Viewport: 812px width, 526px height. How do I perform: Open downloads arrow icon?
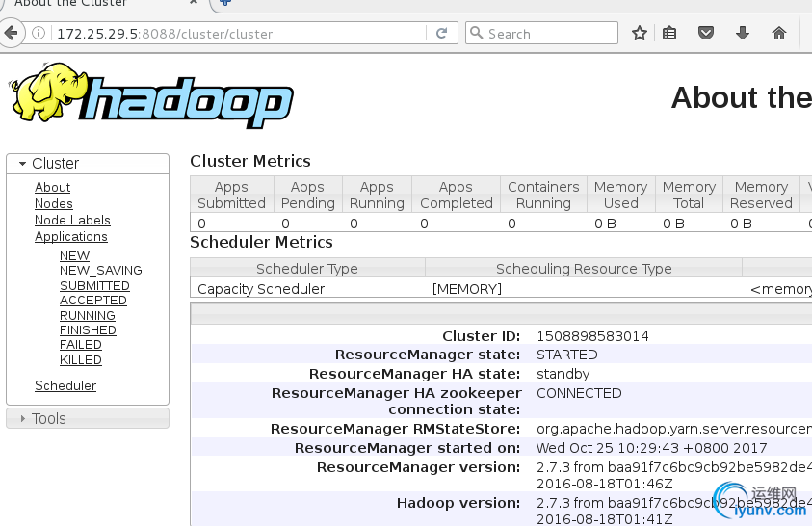[743, 33]
